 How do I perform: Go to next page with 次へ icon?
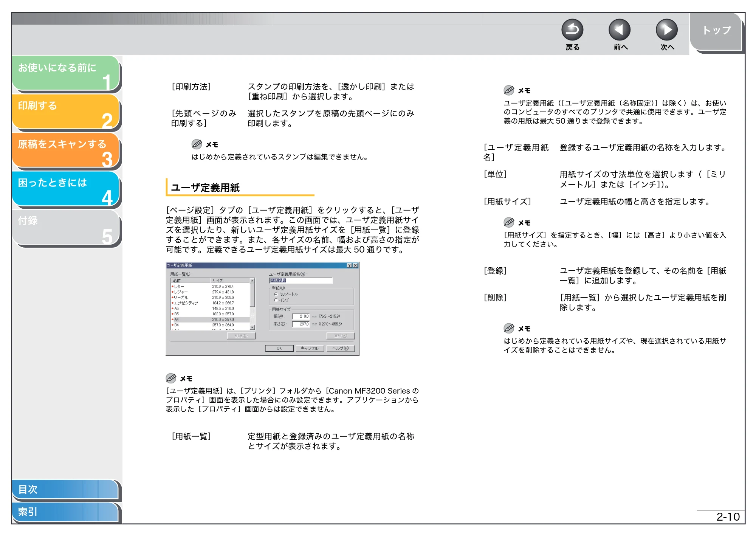click(666, 30)
